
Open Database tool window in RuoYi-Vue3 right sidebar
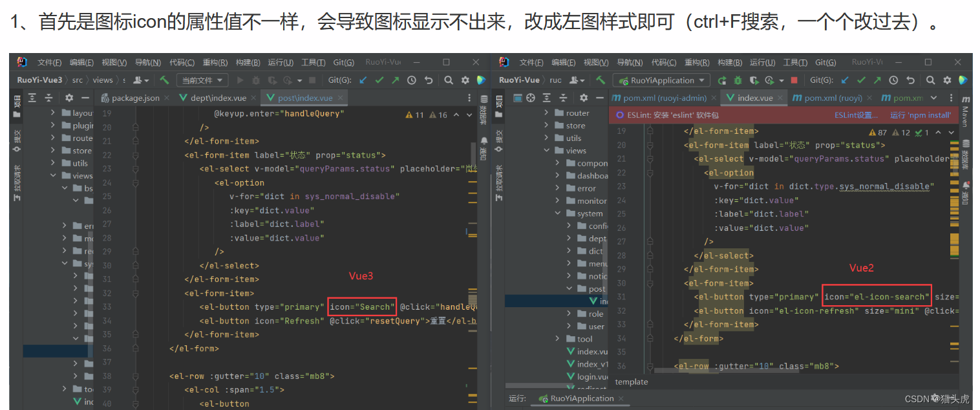click(x=483, y=110)
